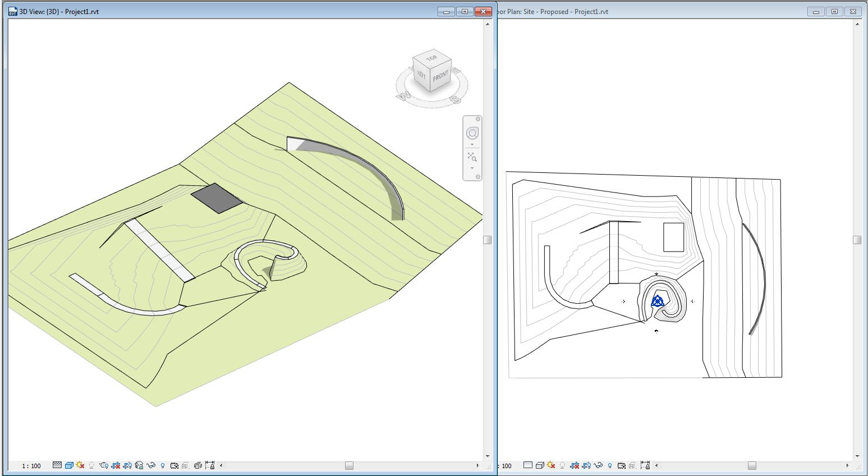Viewport: 868px width, 476px height.
Task: Open the Rendering dialog via teapot icon
Action: [x=104, y=465]
